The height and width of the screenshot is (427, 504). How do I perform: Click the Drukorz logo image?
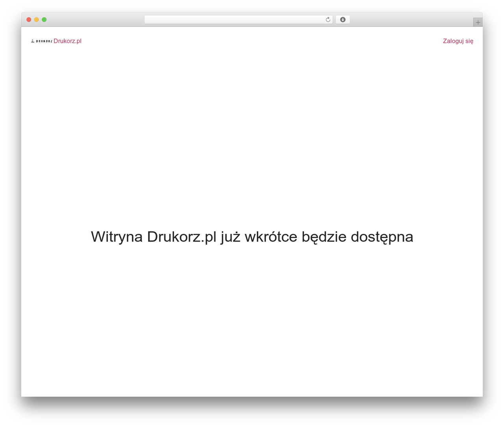pos(41,41)
